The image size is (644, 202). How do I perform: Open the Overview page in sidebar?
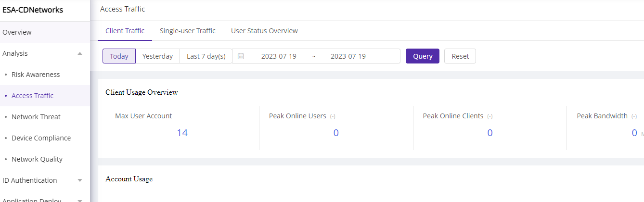(x=45, y=32)
